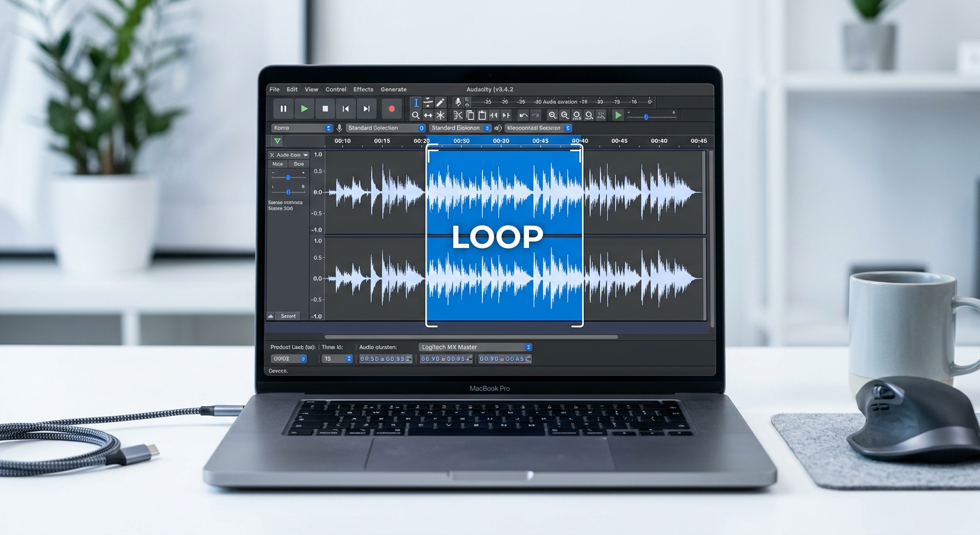Click the LOOP selected waveform region
980x535 pixels.
(504, 236)
